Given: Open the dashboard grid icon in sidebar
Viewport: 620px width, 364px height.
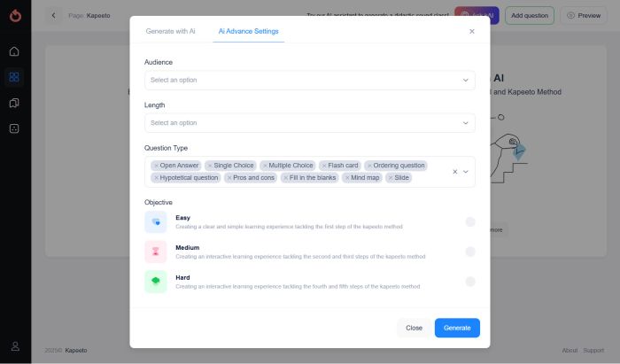Looking at the screenshot, I should click(14, 77).
